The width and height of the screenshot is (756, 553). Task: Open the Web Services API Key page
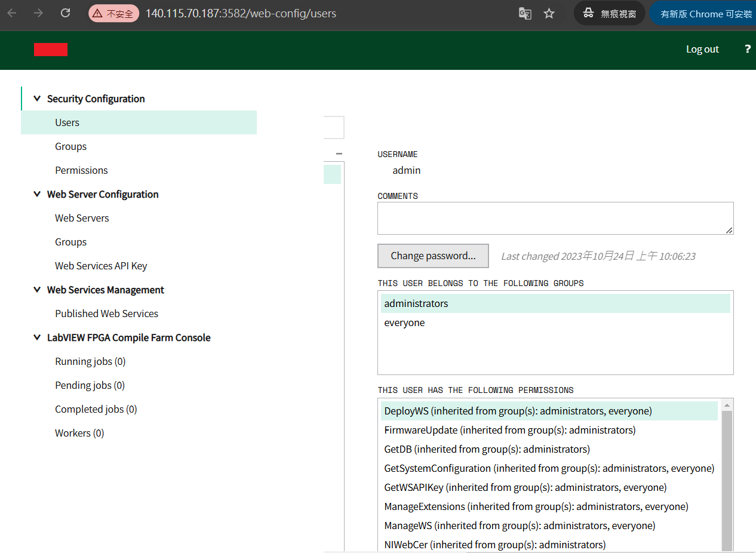(x=101, y=266)
